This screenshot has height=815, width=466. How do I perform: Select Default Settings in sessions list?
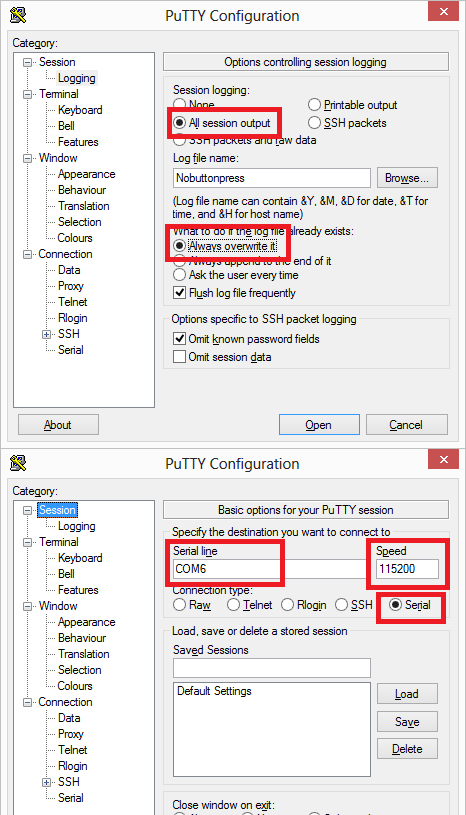pyautogui.click(x=214, y=691)
